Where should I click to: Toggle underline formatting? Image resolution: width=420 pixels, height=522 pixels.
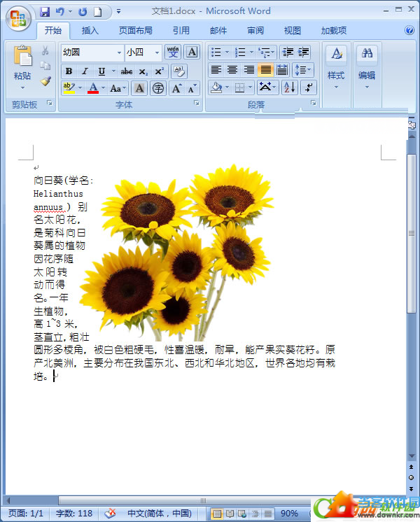click(x=102, y=71)
